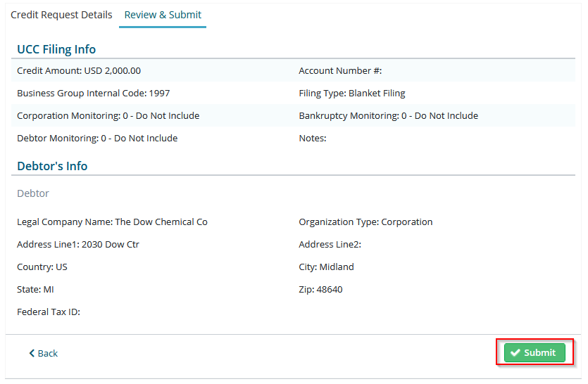Click the Corporation Monitoring value

[161, 116]
